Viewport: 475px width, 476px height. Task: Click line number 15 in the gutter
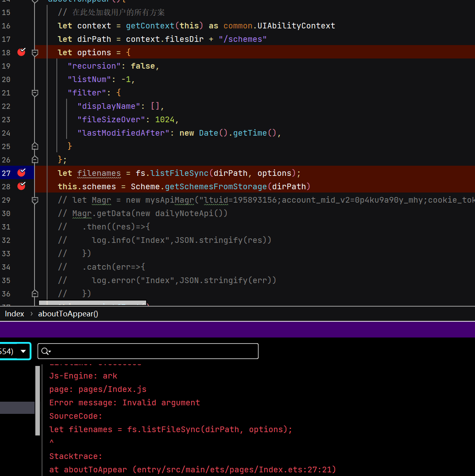click(x=6, y=13)
